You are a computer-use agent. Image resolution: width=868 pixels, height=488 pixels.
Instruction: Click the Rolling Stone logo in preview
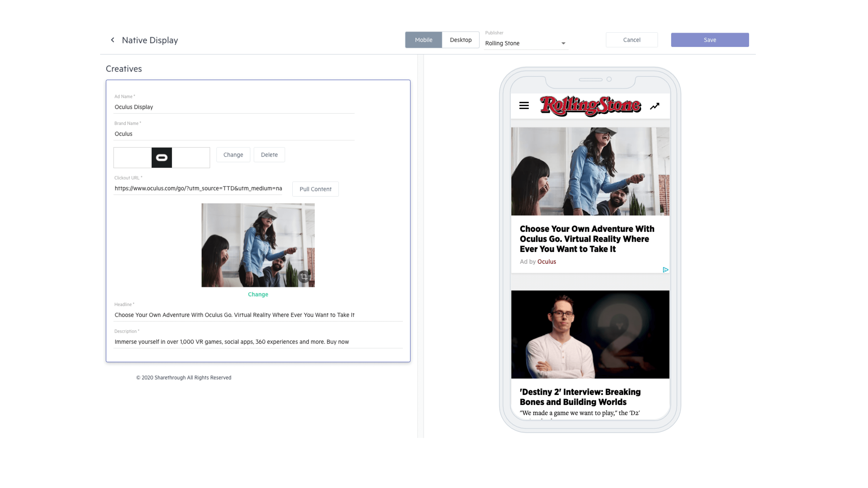(x=590, y=106)
